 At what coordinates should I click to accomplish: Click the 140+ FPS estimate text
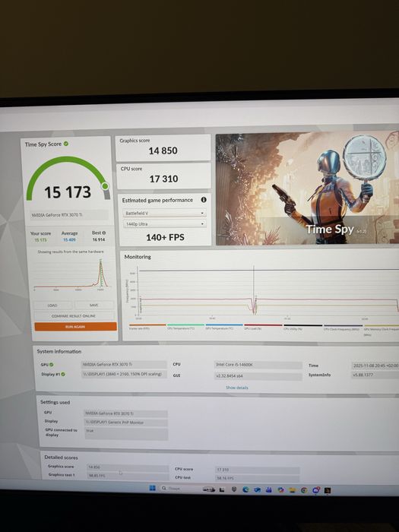[x=165, y=237]
